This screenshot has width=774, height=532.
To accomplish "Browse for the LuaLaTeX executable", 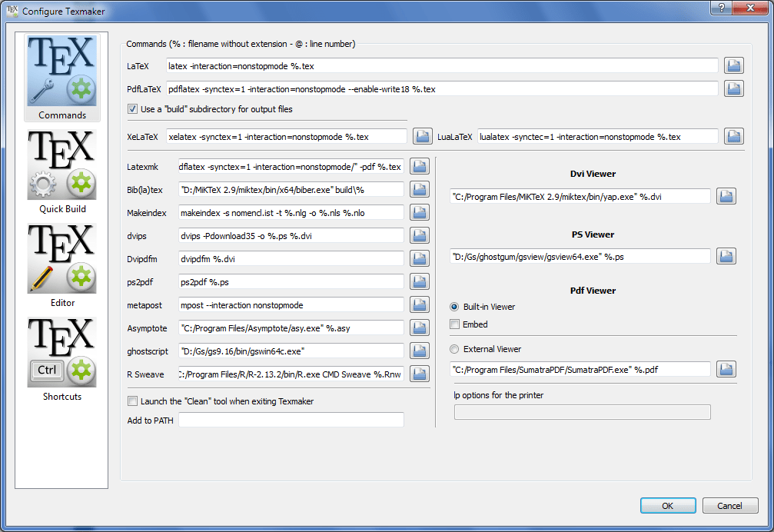I will (733, 135).
